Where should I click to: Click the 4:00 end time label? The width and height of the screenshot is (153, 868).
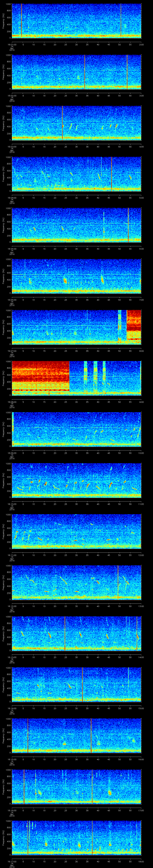point(141,147)
